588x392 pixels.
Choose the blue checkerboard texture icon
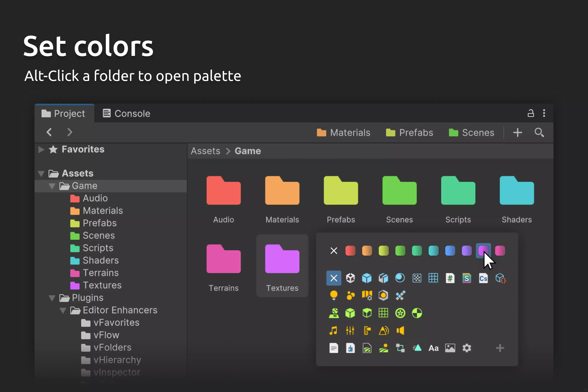tap(417, 278)
